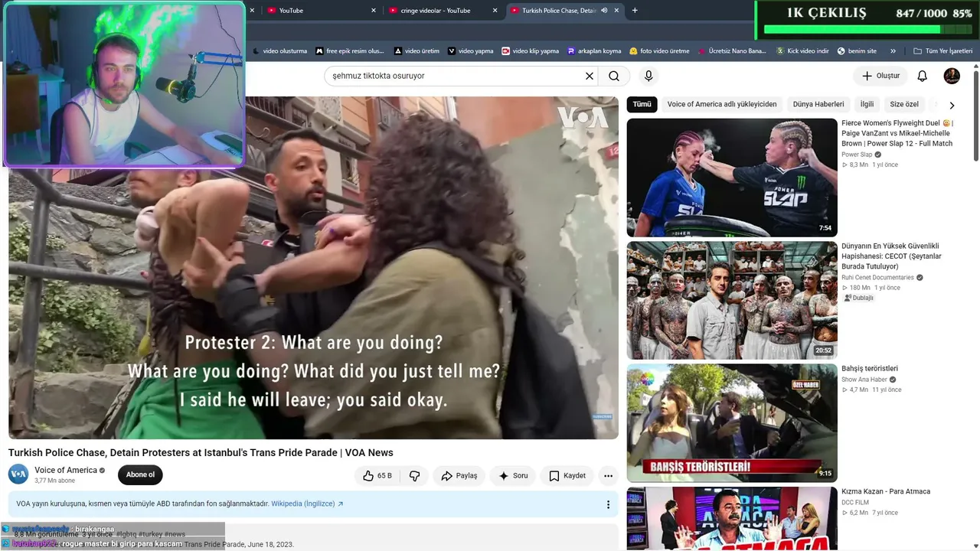Click the Dublajlı badge on CECOT video
980x551 pixels.
tap(858, 298)
